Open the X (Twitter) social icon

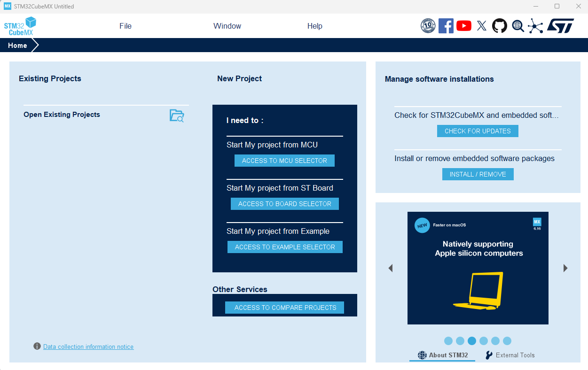(x=481, y=26)
